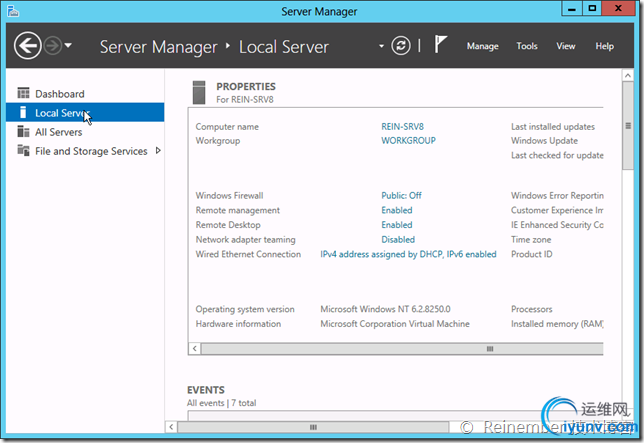The width and height of the screenshot is (644, 443).
Task: Maximize the Server Manager window
Action: click(592, 8)
